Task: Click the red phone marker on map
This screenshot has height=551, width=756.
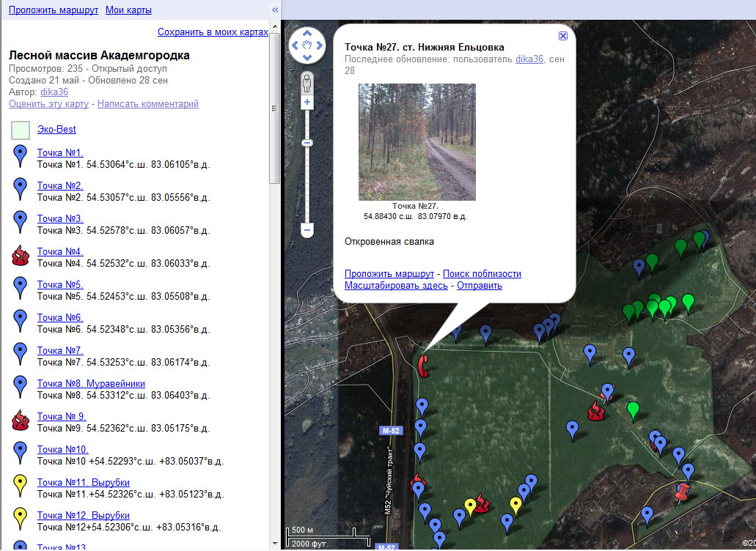Action: [x=423, y=364]
